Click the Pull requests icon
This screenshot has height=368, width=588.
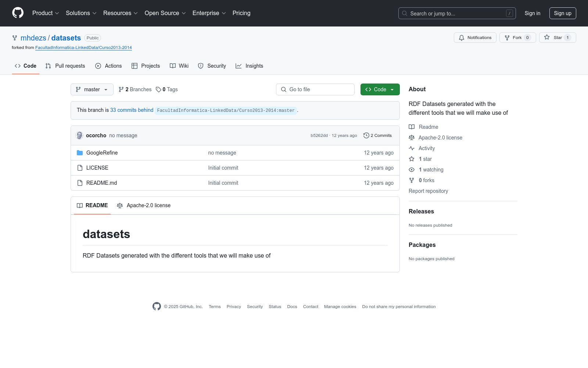tap(48, 66)
